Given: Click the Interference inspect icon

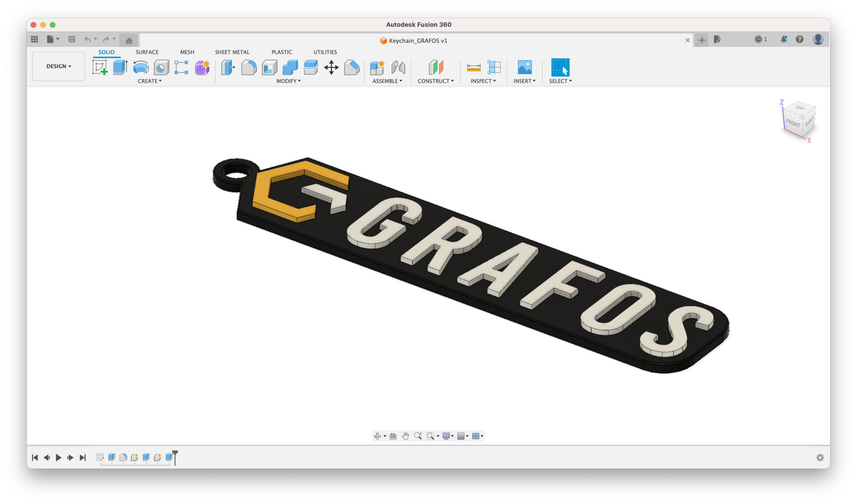Looking at the screenshot, I should coord(494,67).
